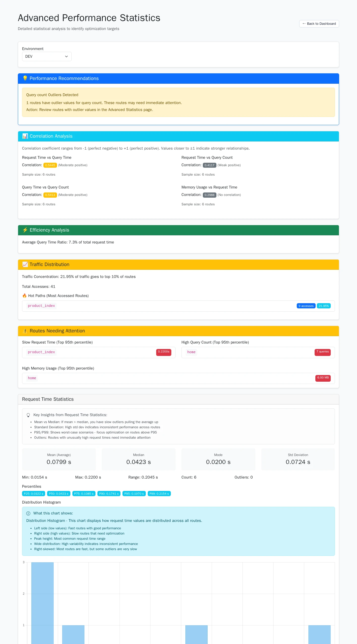Viewport: 357px width, 644px height.
Task: Click the info icon next to What this chart shows
Action: [28, 513]
